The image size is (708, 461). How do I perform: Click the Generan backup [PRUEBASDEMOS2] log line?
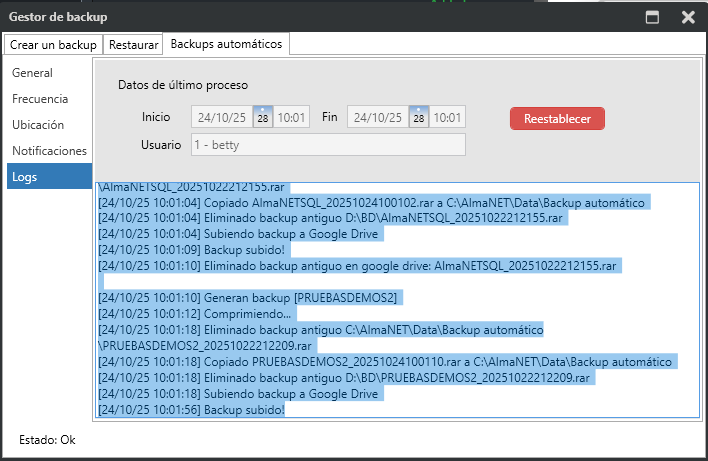click(248, 298)
